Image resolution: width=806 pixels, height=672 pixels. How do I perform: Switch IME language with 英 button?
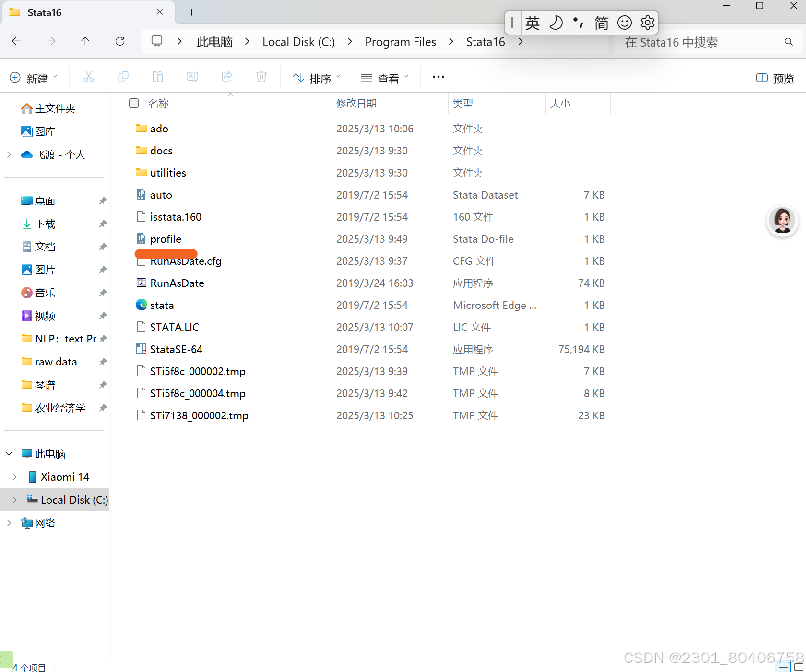(x=533, y=23)
